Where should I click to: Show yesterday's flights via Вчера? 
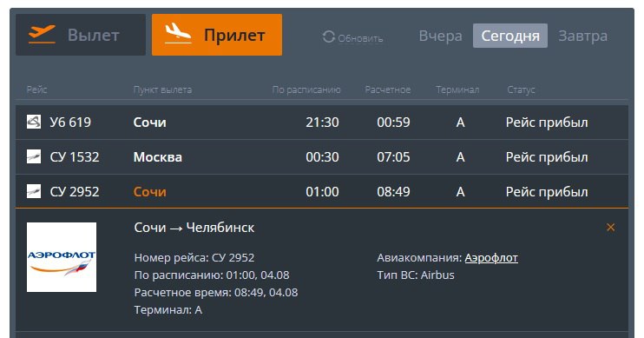(x=440, y=36)
